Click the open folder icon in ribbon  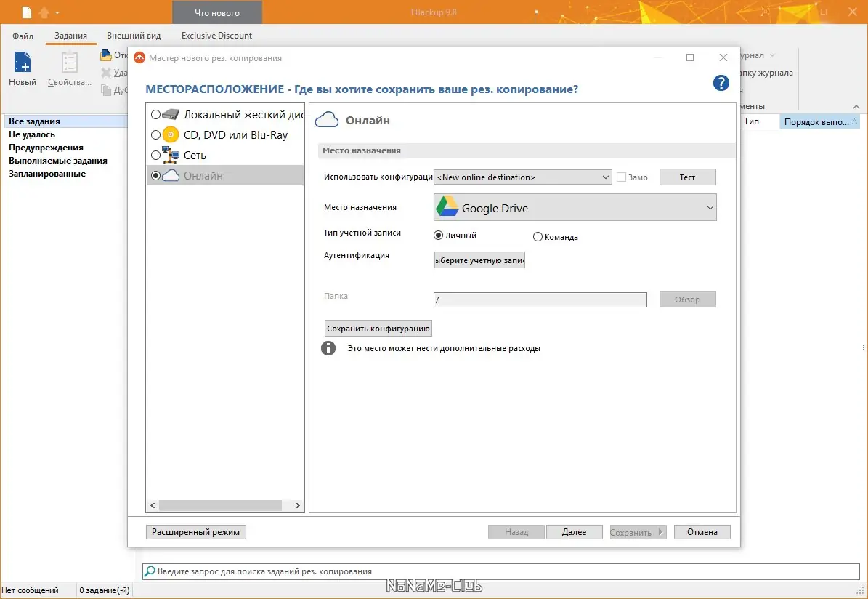tap(106, 55)
